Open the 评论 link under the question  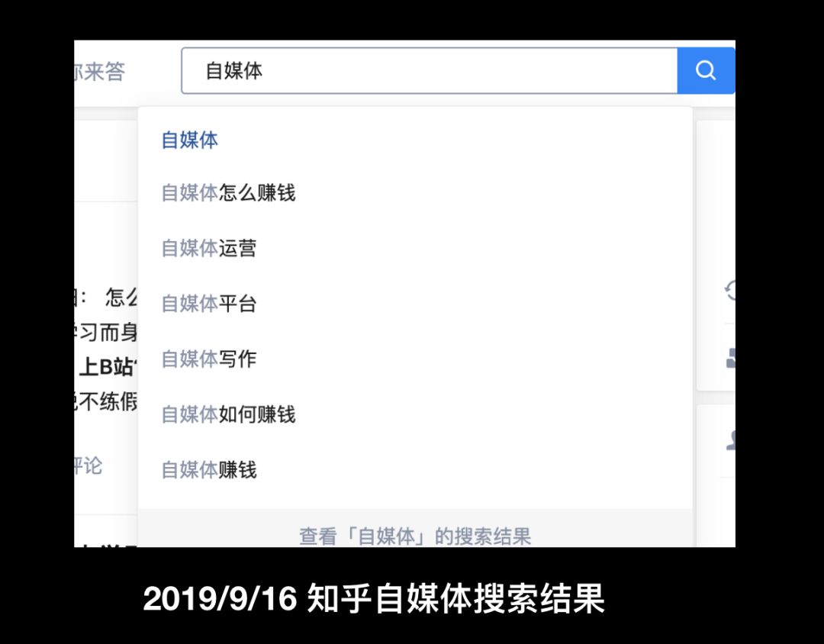click(89, 465)
